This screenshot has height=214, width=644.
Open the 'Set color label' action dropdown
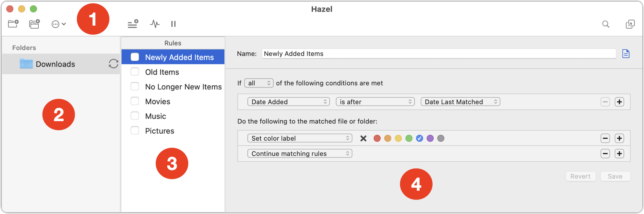pos(300,138)
